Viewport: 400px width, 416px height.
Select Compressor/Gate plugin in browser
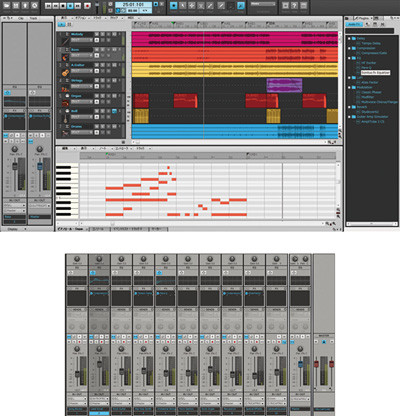pyautogui.click(x=374, y=53)
